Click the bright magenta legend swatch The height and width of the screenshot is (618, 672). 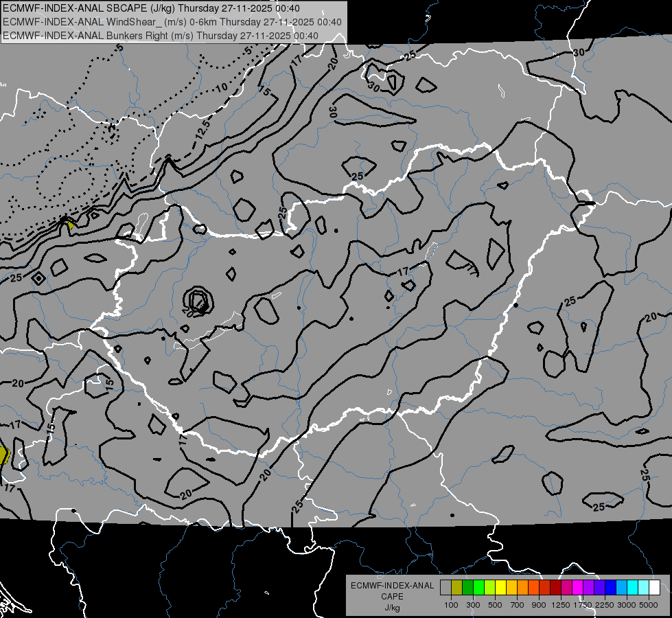coord(578,587)
